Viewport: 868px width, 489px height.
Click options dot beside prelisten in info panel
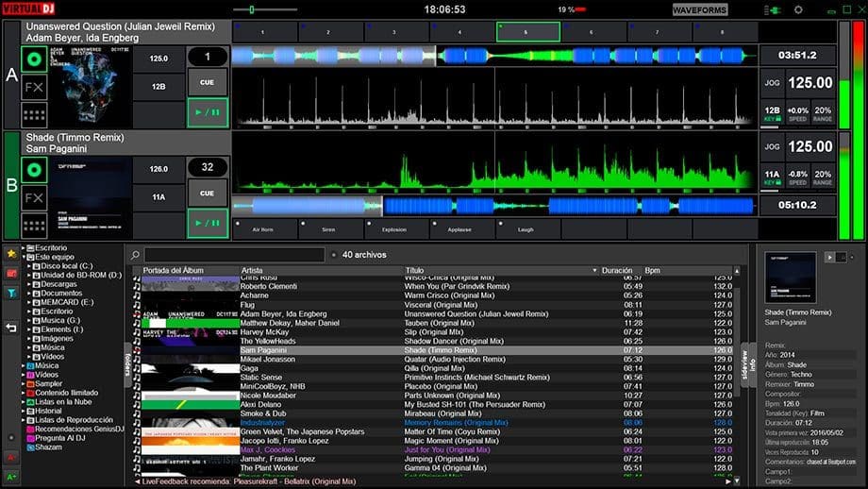[851, 257]
